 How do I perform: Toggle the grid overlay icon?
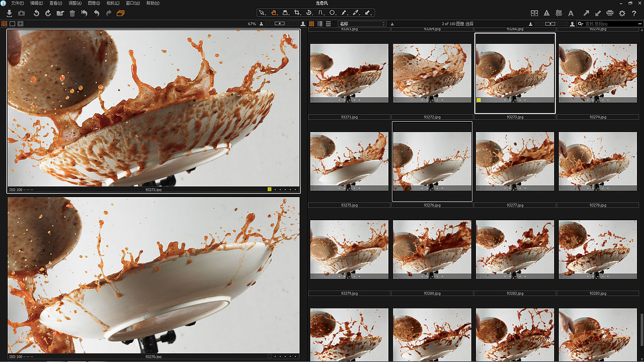pos(559,14)
